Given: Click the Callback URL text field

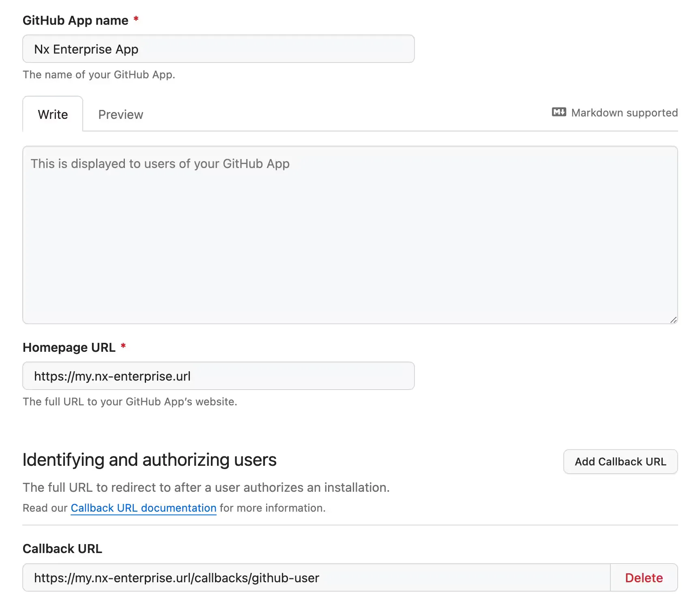Looking at the screenshot, I should point(316,577).
